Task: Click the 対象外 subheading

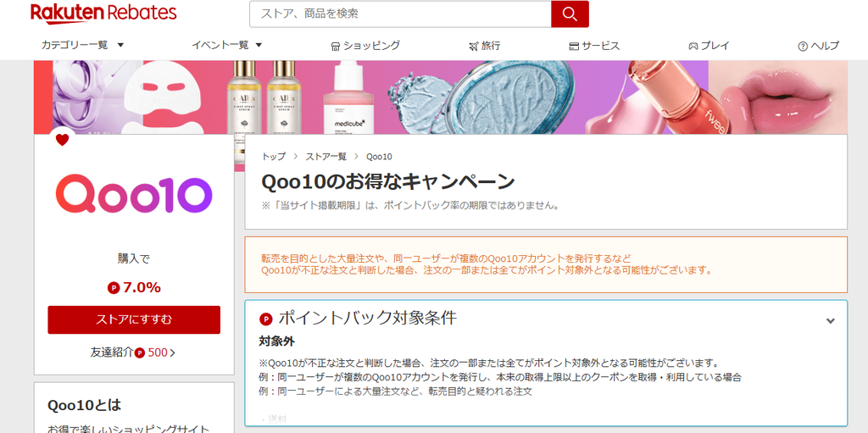Action: 277,341
